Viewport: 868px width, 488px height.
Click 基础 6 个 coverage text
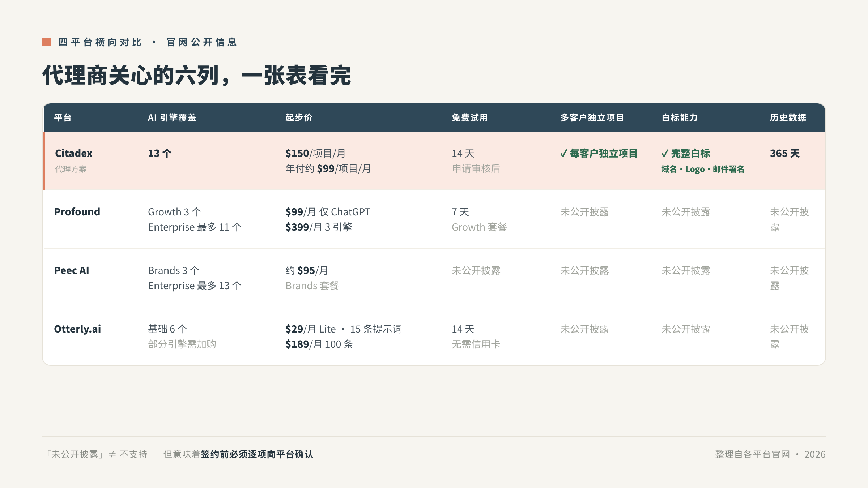click(x=167, y=329)
